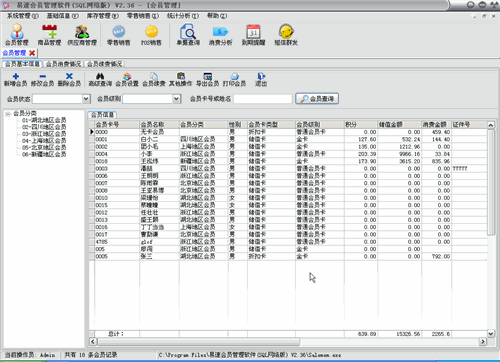Select 04-上海地区会员 tree node
500x362 pixels.
44,141
